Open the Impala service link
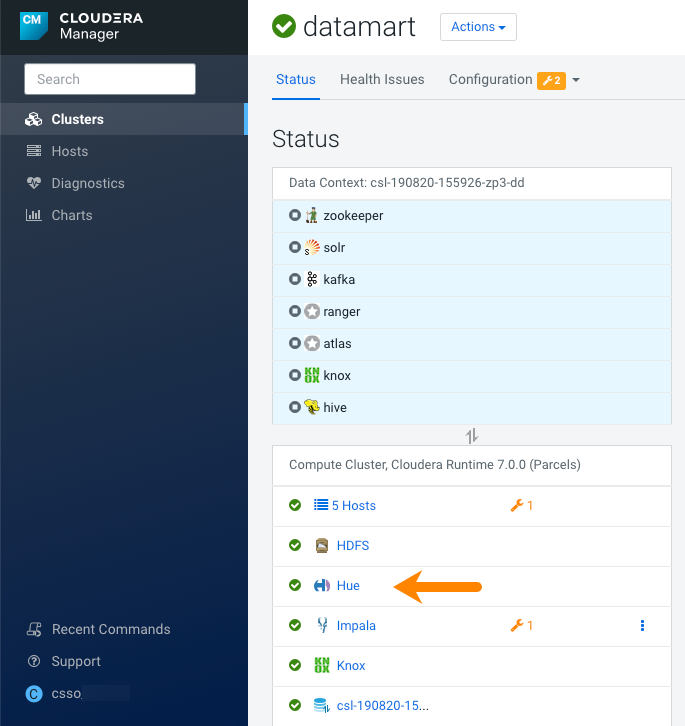The width and height of the screenshot is (685, 726). (x=356, y=626)
